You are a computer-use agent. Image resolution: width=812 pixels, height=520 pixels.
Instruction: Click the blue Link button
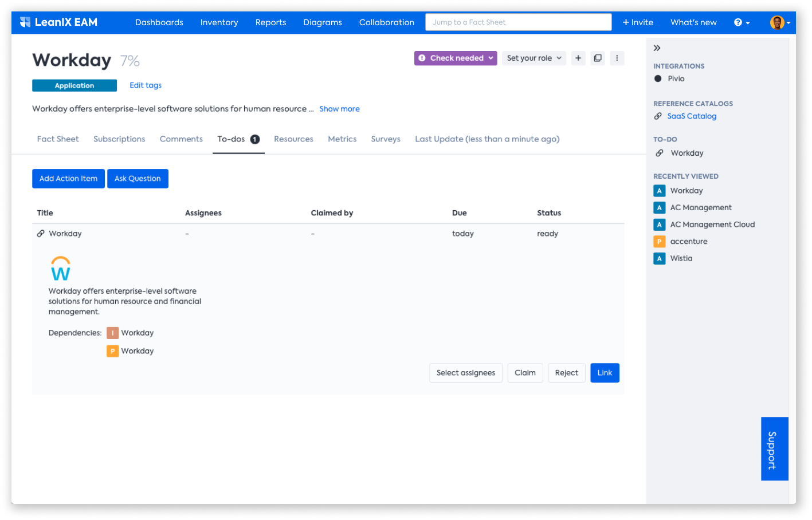[x=605, y=373]
